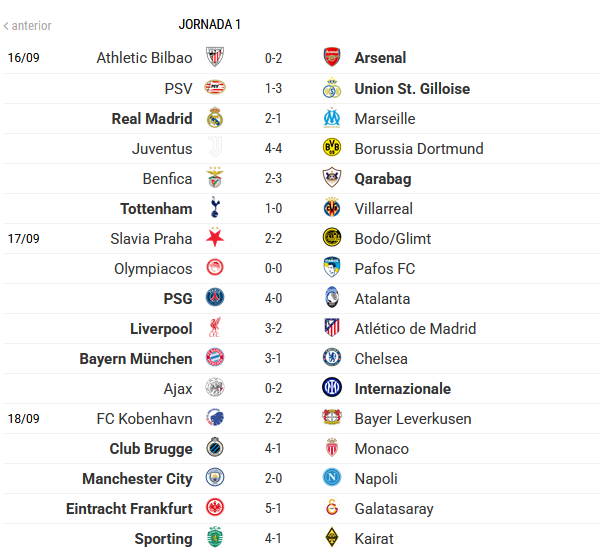Click the Athletic Bilbao crest
Screen dimensions: 600x553
point(214,58)
